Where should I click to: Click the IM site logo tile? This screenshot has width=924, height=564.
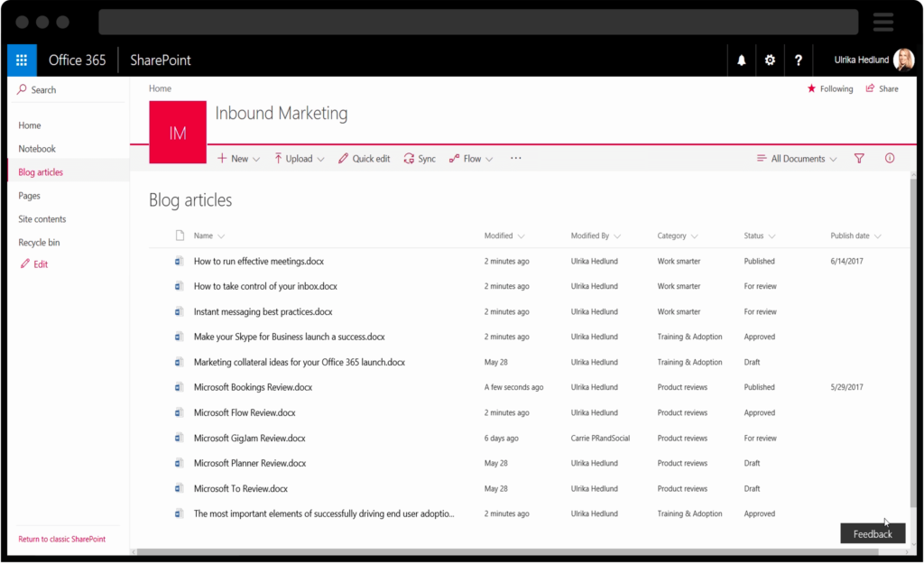(178, 132)
